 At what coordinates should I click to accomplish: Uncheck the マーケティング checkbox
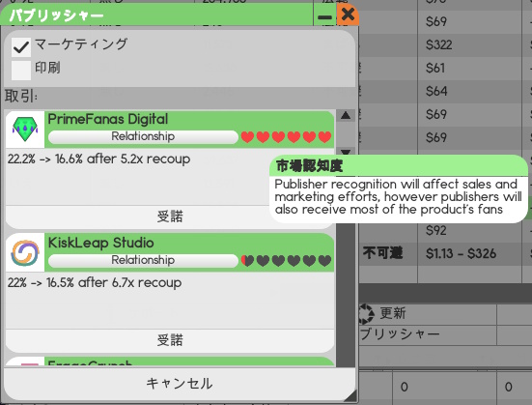tap(21, 47)
